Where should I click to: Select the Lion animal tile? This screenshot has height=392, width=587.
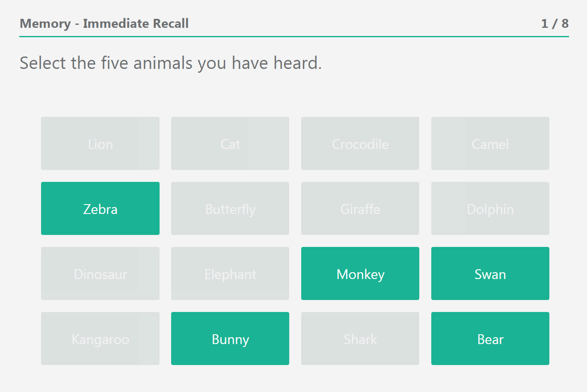click(100, 143)
